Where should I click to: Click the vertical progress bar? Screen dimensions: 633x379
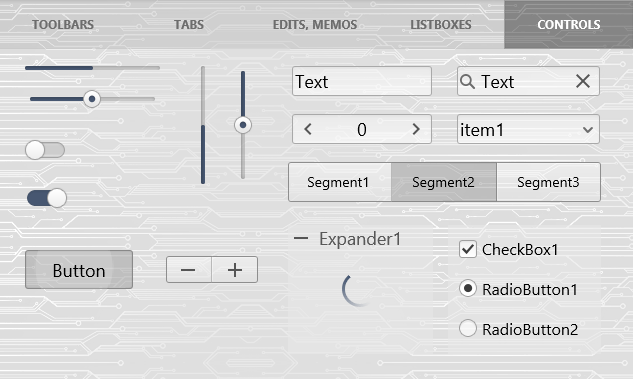coord(203,125)
